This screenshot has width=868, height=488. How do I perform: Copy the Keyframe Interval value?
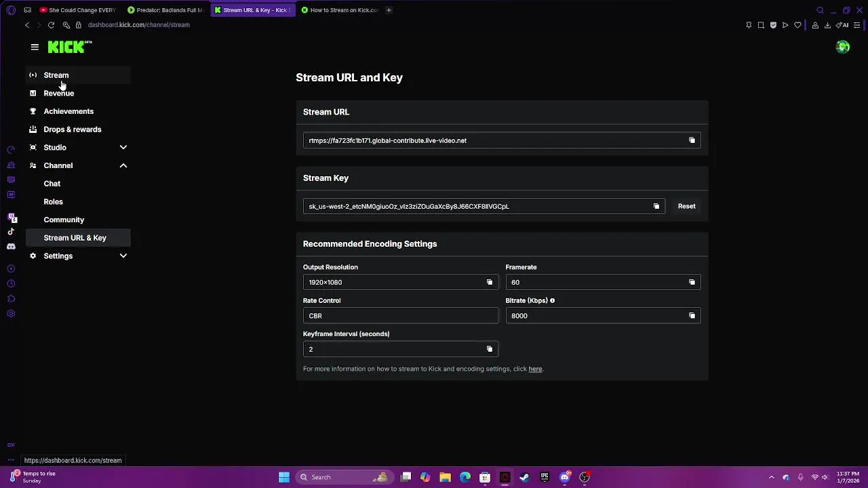(x=489, y=349)
